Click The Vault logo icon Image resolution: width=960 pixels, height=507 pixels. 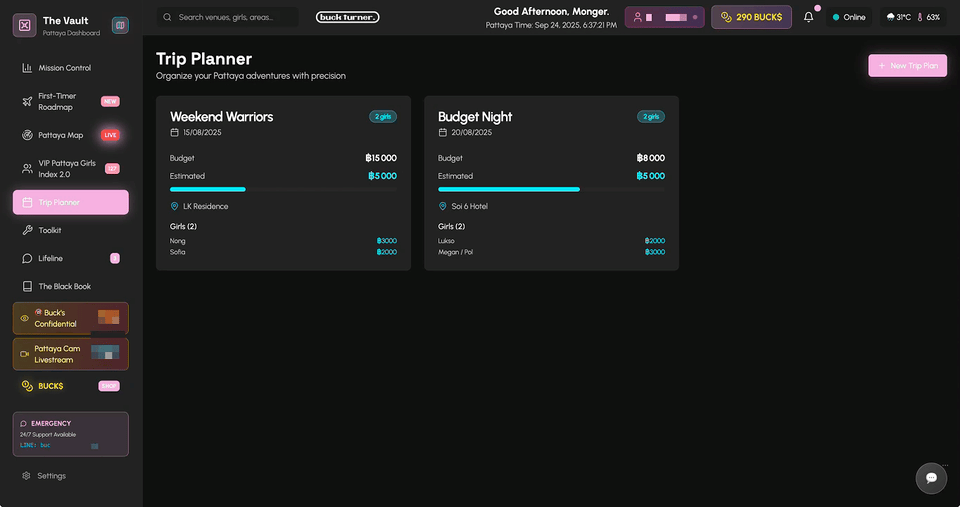(25, 25)
